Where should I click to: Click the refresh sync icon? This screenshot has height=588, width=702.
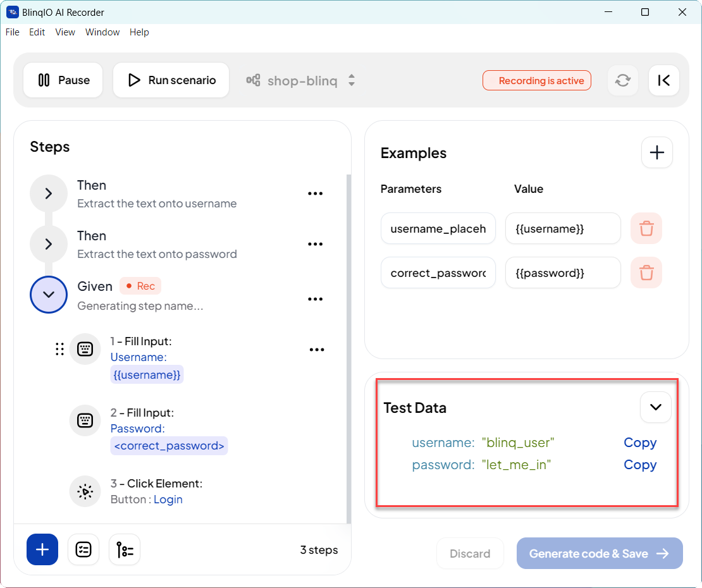point(623,80)
